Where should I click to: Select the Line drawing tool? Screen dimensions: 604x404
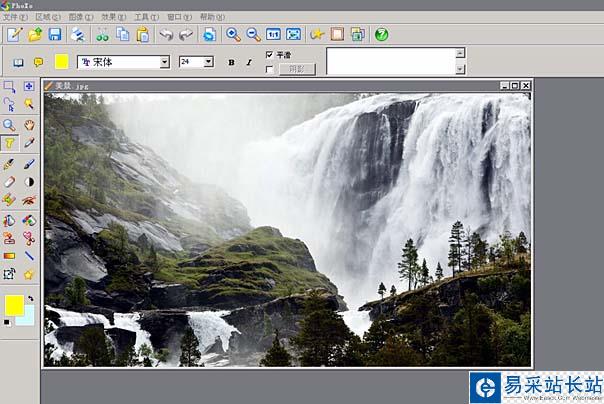tap(29, 256)
